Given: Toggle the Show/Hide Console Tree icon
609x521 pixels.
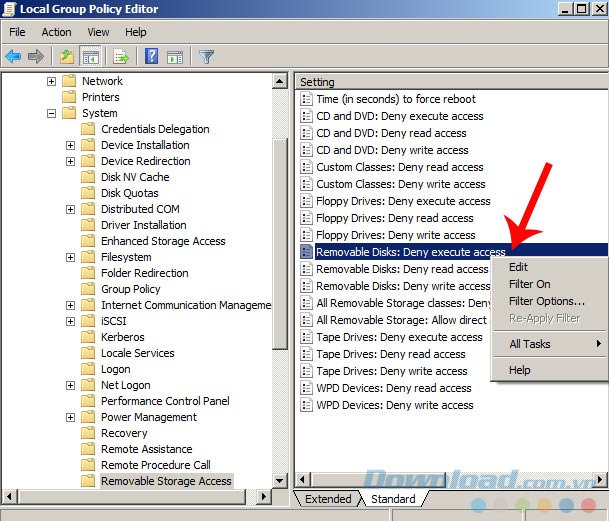Looking at the screenshot, I should pyautogui.click(x=90, y=56).
